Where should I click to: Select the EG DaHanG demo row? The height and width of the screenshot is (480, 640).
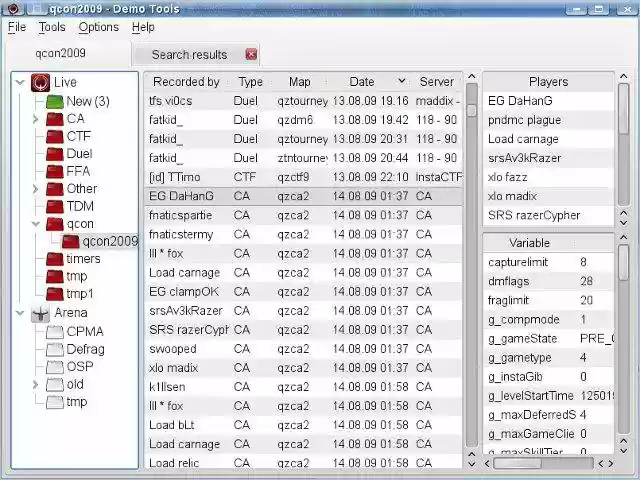304,196
